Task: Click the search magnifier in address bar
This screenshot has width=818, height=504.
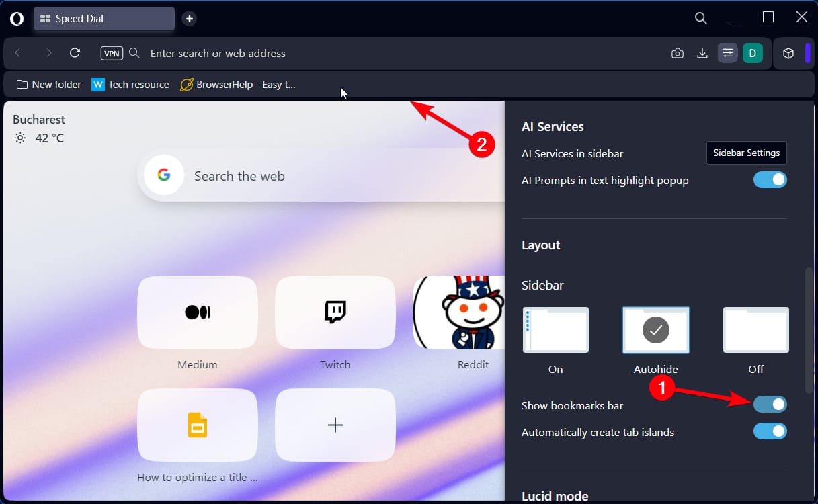Action: click(134, 53)
